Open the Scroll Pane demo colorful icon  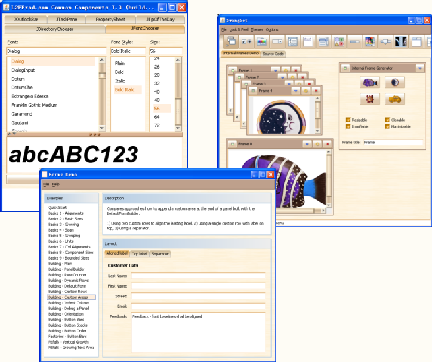pos(370,42)
